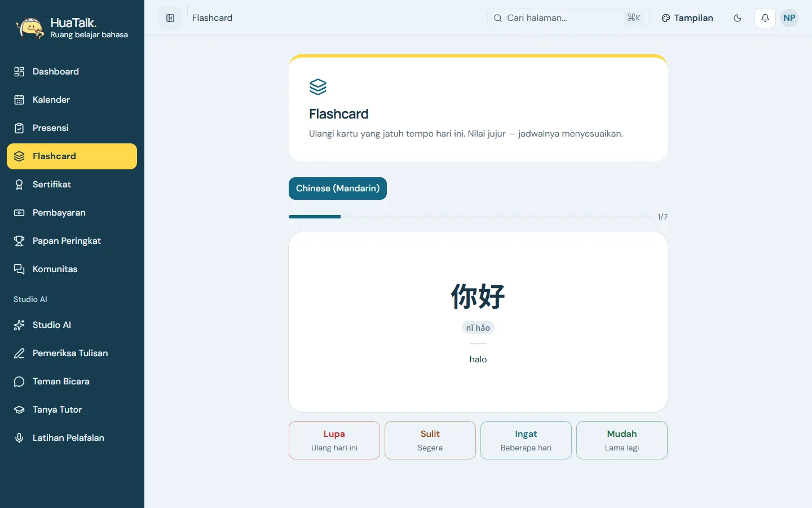This screenshot has height=508, width=812.
Task: Open Papan Peringkat trophy icon
Action: coord(19,241)
